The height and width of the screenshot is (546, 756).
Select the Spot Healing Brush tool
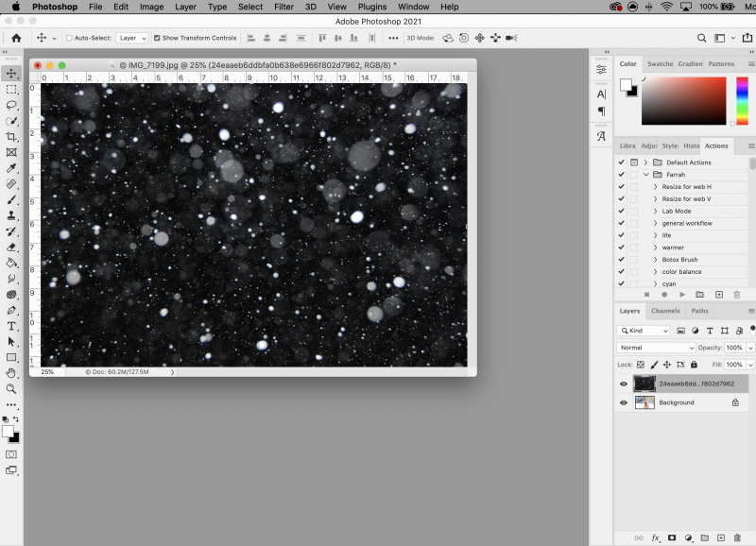click(x=11, y=184)
